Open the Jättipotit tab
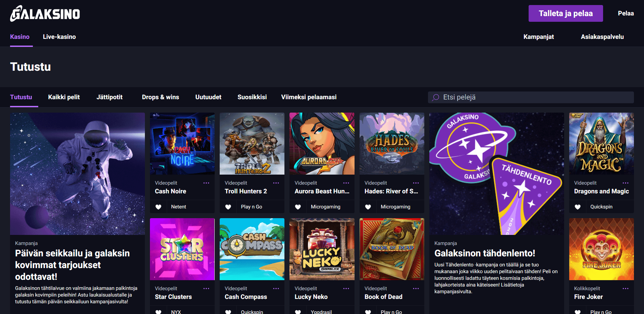 [109, 97]
